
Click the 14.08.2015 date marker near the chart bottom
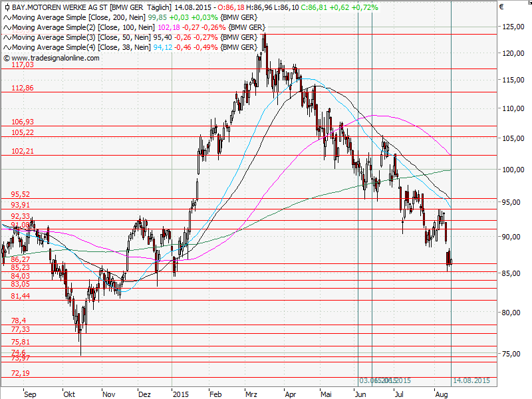tap(472, 380)
